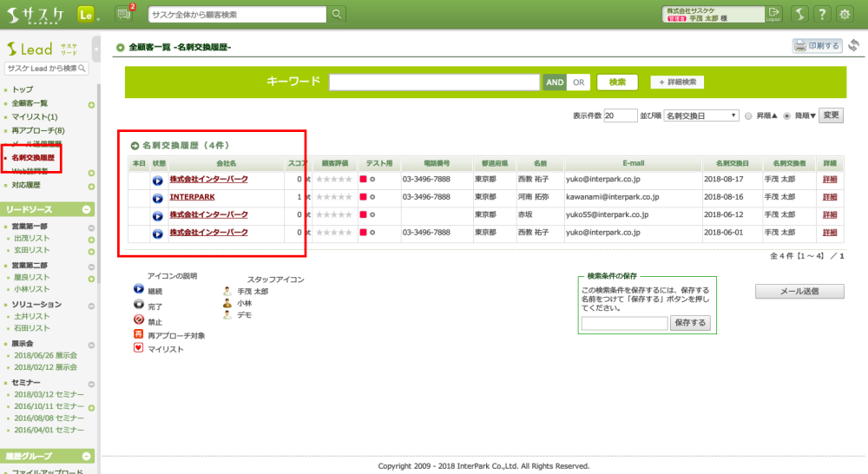Click the magnifier icon beside the global search
Image resolution: width=868 pixels, height=474 pixels.
[x=336, y=15]
